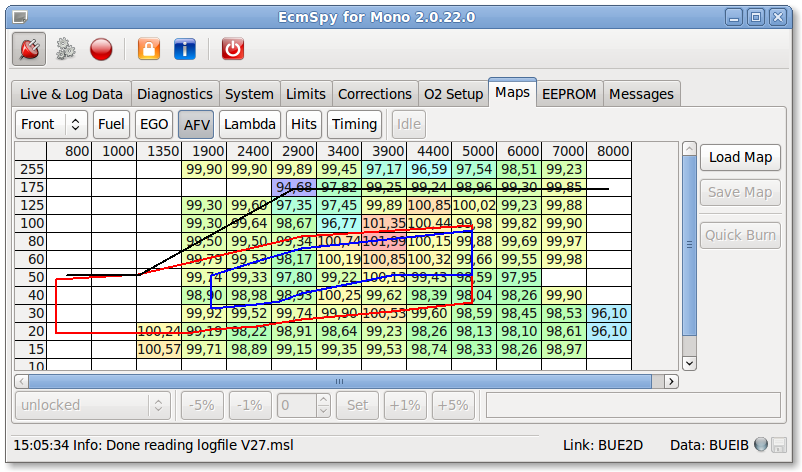Image resolution: width=802 pixels, height=472 pixels.
Task: Select cell 94,68 in row 175
Action: coord(294,187)
